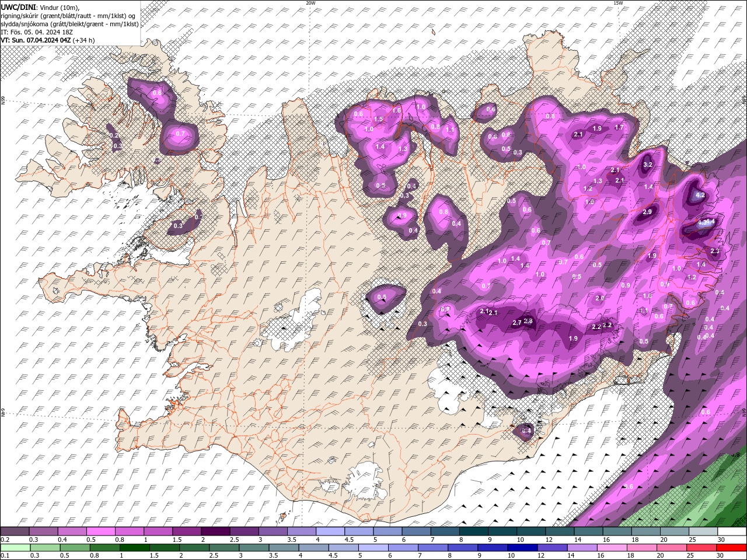This screenshot has width=747, height=560.
Task: Select the bright pink 0.5–0.8 snow legend swatch
Action: 100,531
